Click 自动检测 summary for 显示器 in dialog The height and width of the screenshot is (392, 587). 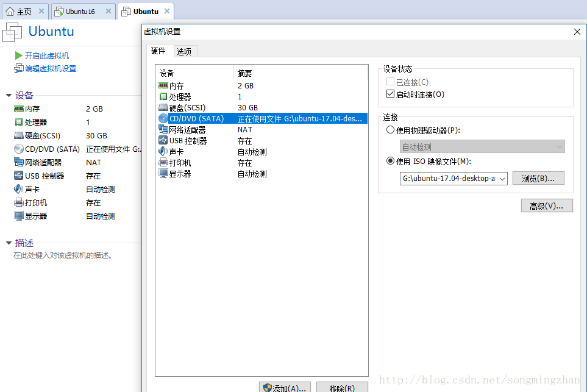pos(252,174)
